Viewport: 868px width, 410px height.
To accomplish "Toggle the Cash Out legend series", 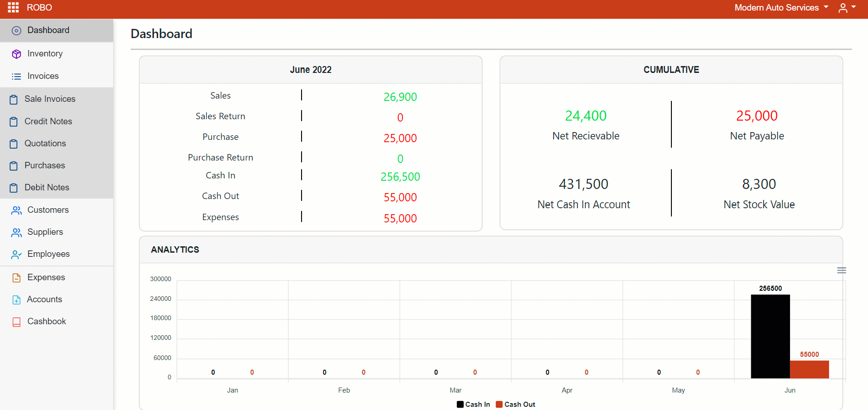I will click(x=516, y=404).
